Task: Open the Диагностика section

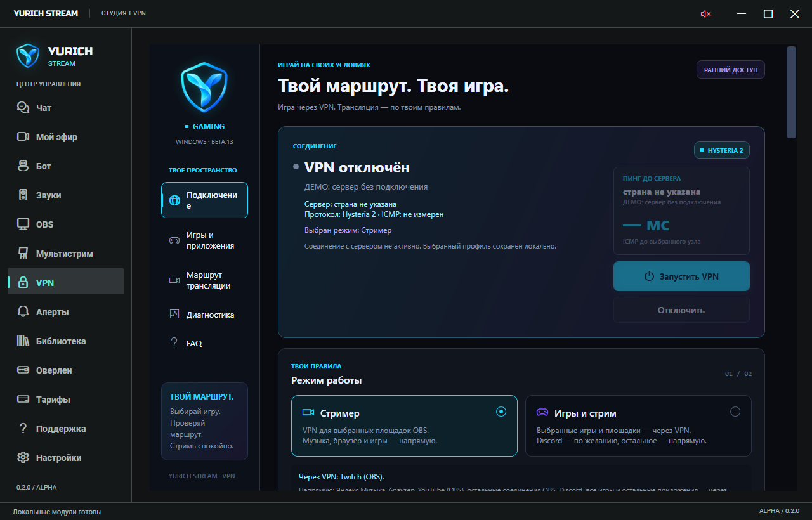Action: point(204,315)
